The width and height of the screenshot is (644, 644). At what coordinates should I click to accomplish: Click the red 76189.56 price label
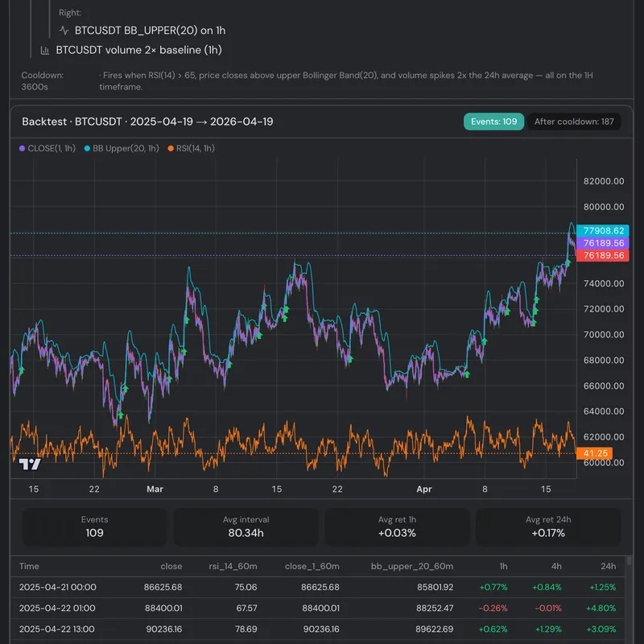point(602,255)
